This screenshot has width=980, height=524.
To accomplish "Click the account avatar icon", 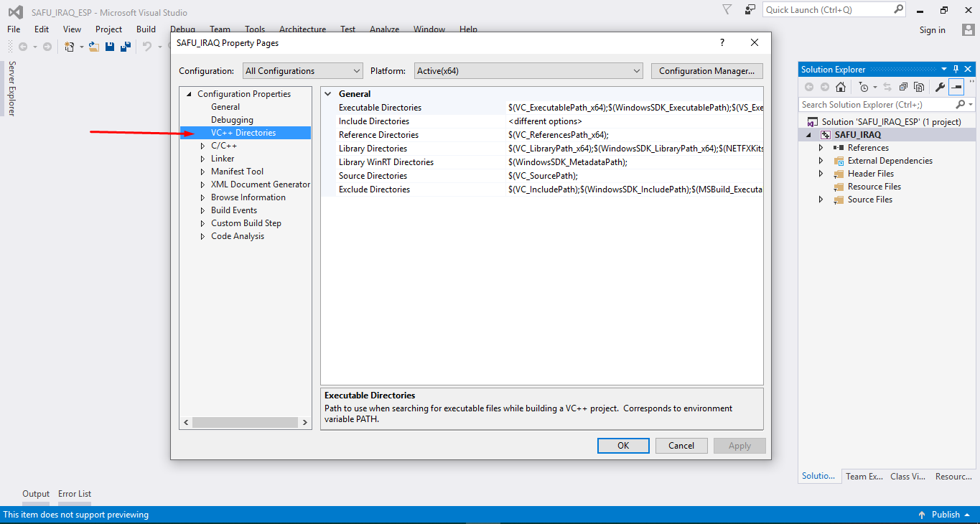I will click(969, 29).
